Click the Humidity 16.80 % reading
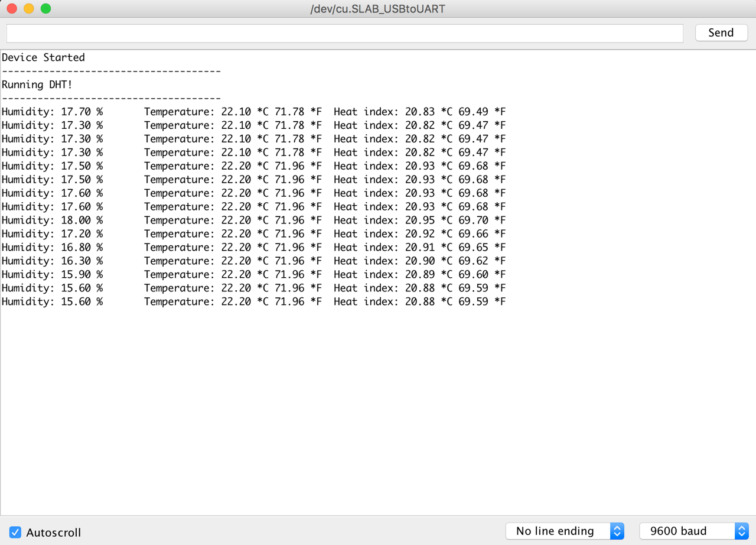Viewport: 756px width, 545px height. click(x=52, y=247)
